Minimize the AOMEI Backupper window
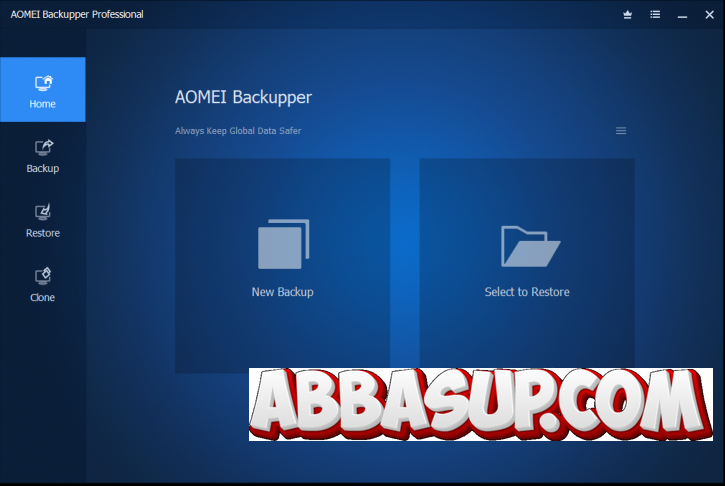Image resolution: width=725 pixels, height=486 pixels. pos(682,15)
